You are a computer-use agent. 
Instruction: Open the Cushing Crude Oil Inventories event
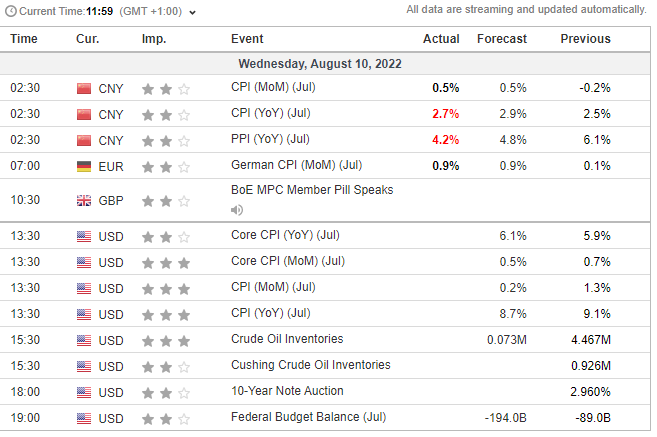[310, 365]
